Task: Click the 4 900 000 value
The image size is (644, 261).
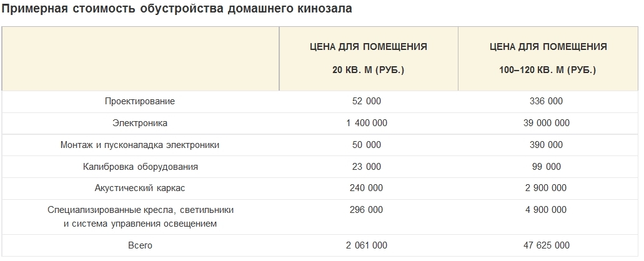Action: click(547, 210)
